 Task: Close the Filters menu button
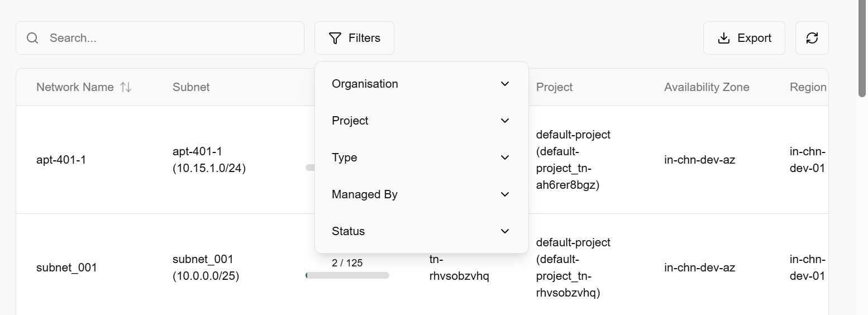(x=354, y=38)
